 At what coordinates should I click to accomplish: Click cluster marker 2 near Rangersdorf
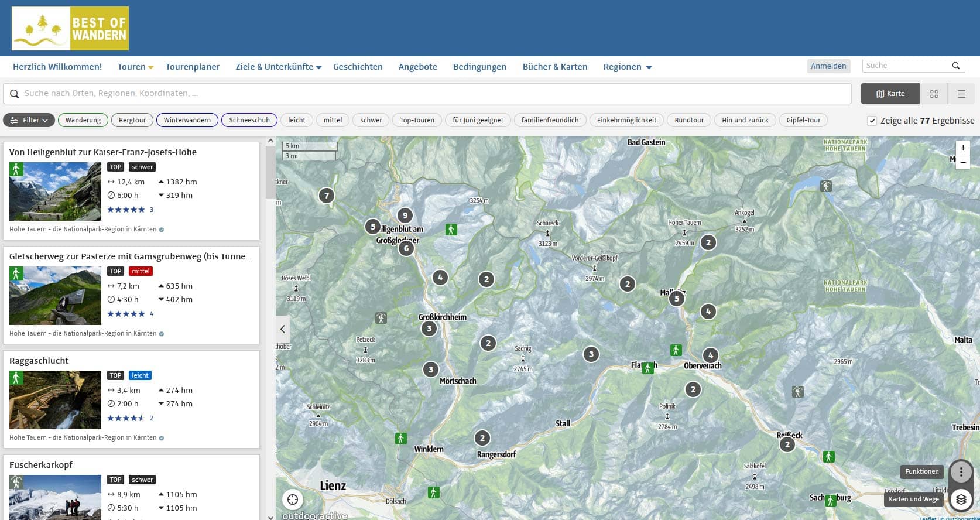[x=482, y=437]
